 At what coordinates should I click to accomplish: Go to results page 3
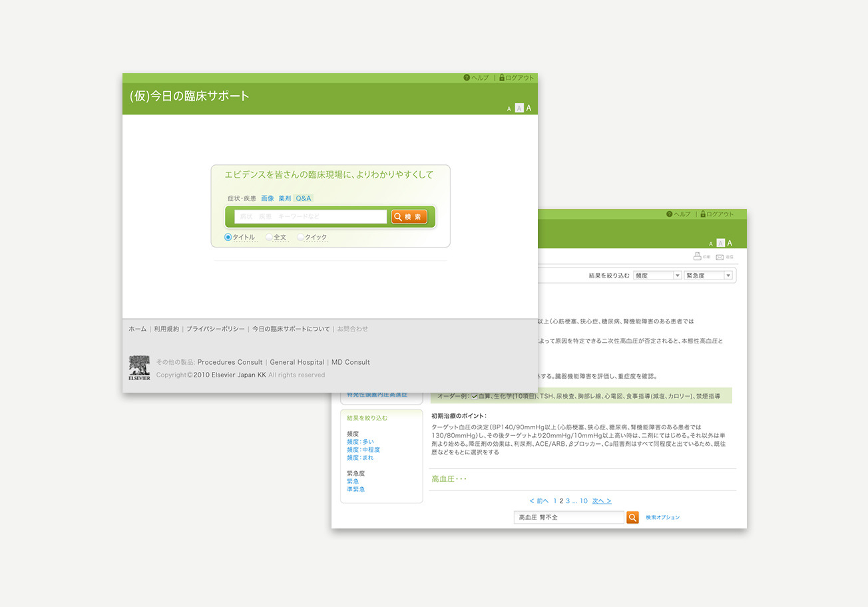click(x=568, y=501)
